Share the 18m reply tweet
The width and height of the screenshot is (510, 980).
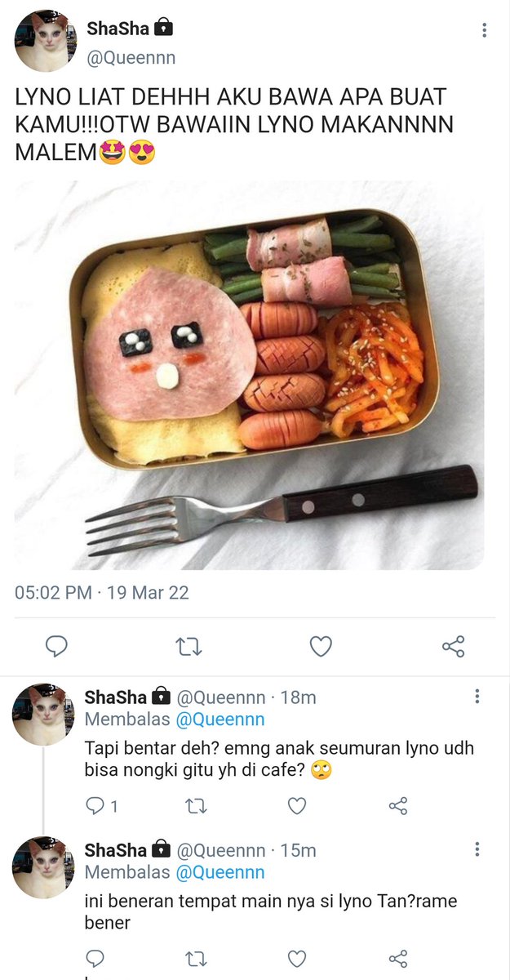click(398, 807)
